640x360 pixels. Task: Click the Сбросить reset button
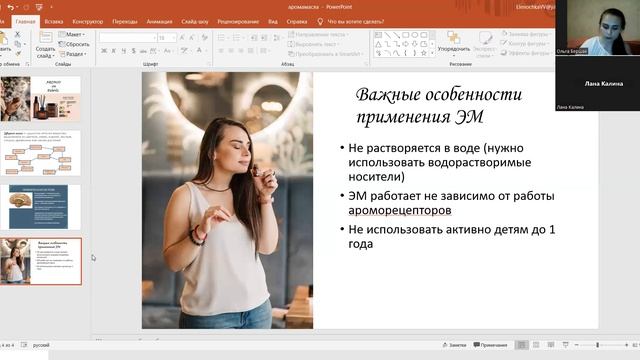pos(74,44)
